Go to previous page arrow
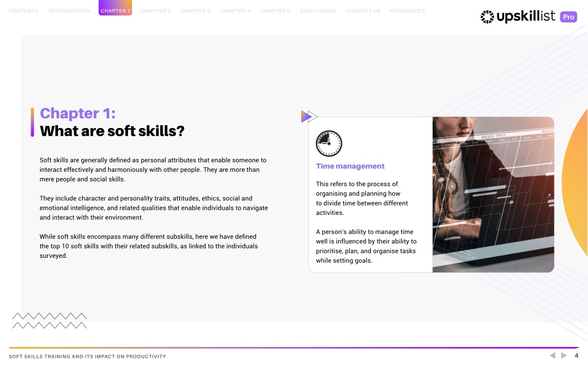Viewport: 588px width, 367px height. coord(552,356)
